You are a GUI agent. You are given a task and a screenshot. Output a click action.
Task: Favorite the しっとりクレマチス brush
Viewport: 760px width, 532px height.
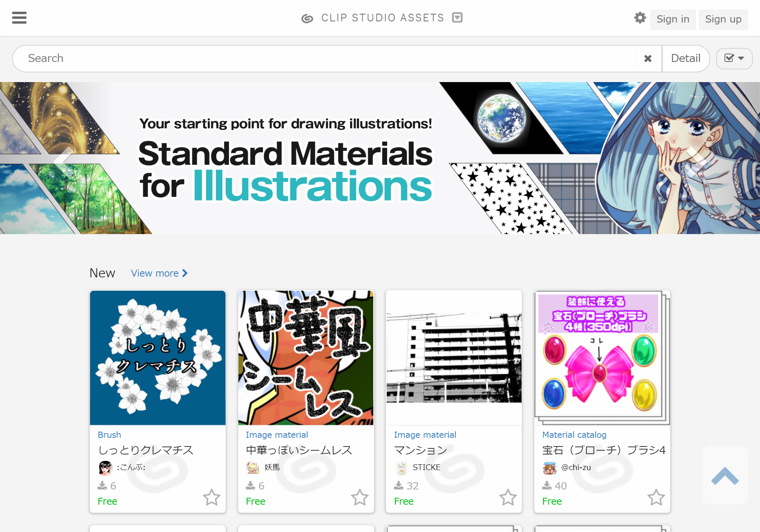point(211,497)
